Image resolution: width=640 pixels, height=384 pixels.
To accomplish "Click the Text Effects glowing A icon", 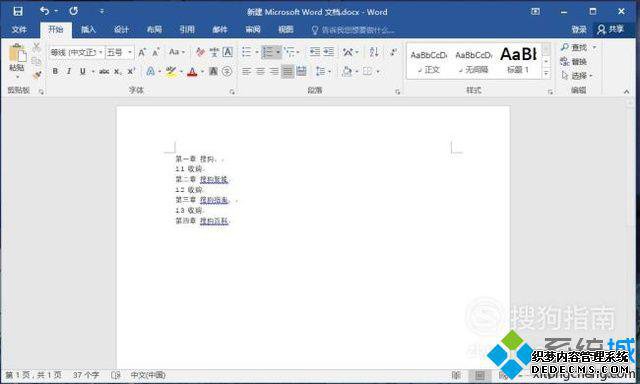I will point(150,71).
